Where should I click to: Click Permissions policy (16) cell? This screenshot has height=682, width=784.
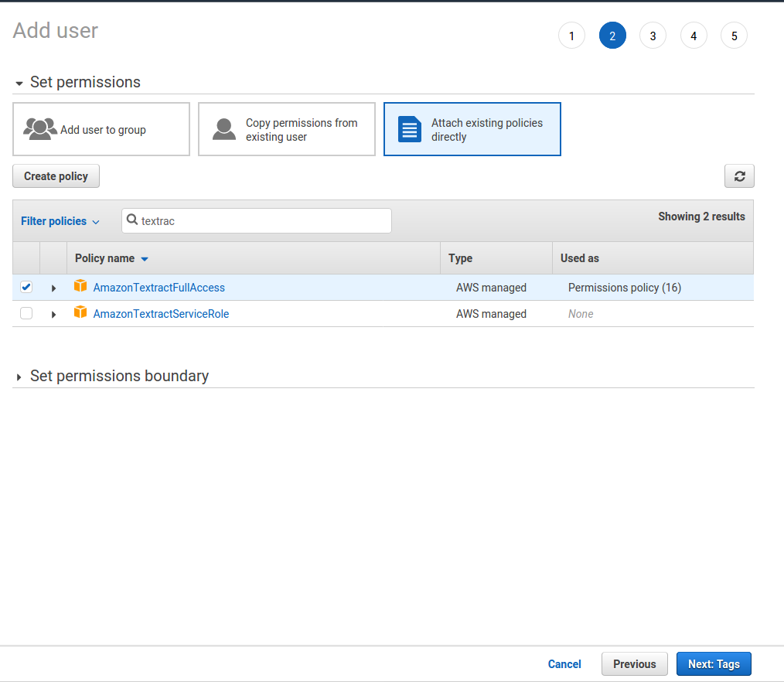[x=625, y=288]
